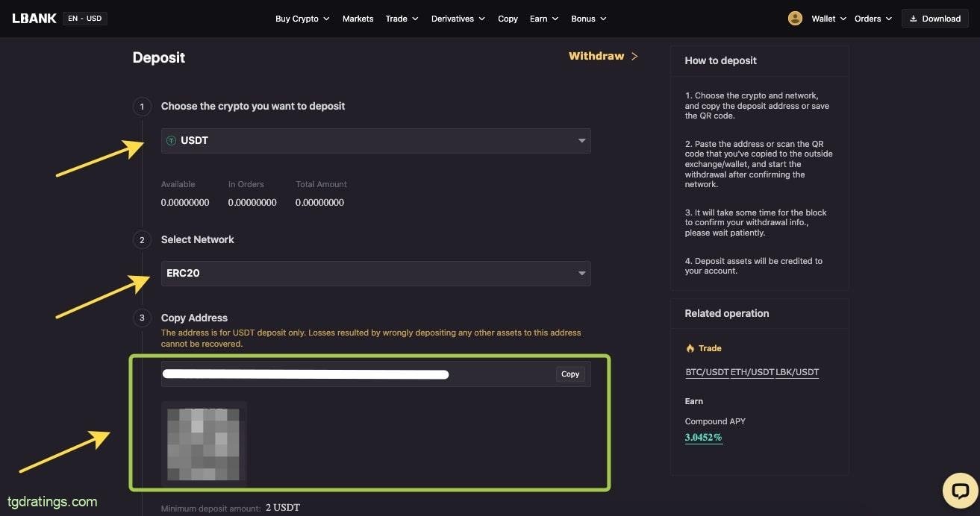Image resolution: width=980 pixels, height=516 pixels.
Task: Click the Withdraw arrow icon
Action: coord(634,56)
